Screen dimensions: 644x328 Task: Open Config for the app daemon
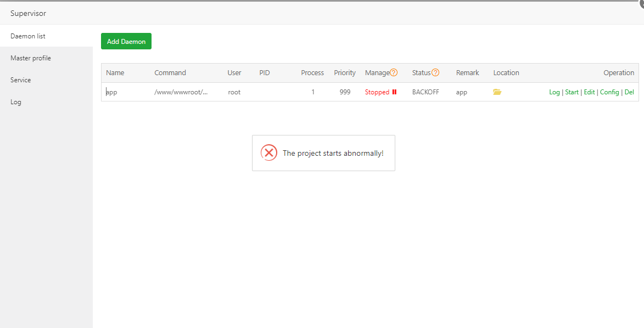point(609,92)
